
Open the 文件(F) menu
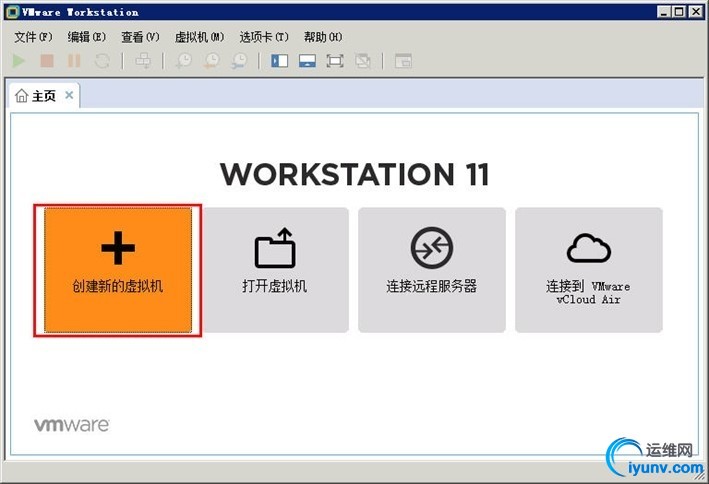tap(33, 37)
